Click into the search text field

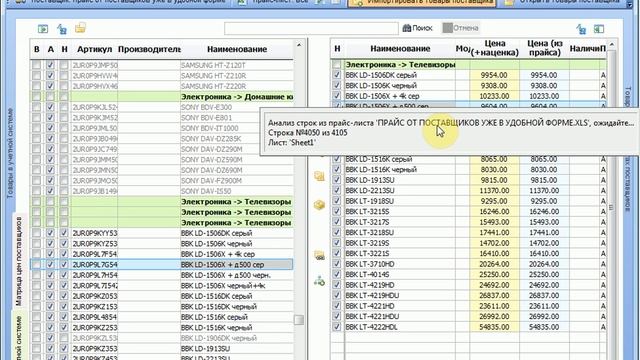(311, 28)
